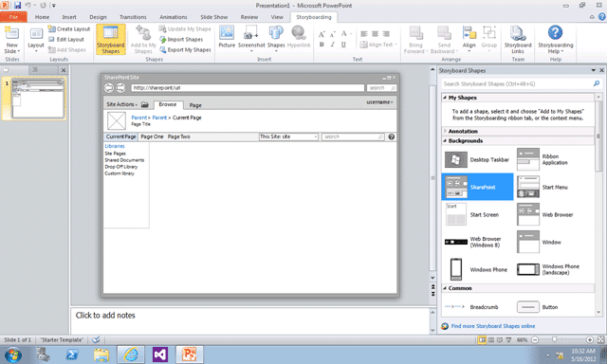This screenshot has width=607, height=364.
Task: Open the Align Text dropdown
Action: [x=378, y=45]
